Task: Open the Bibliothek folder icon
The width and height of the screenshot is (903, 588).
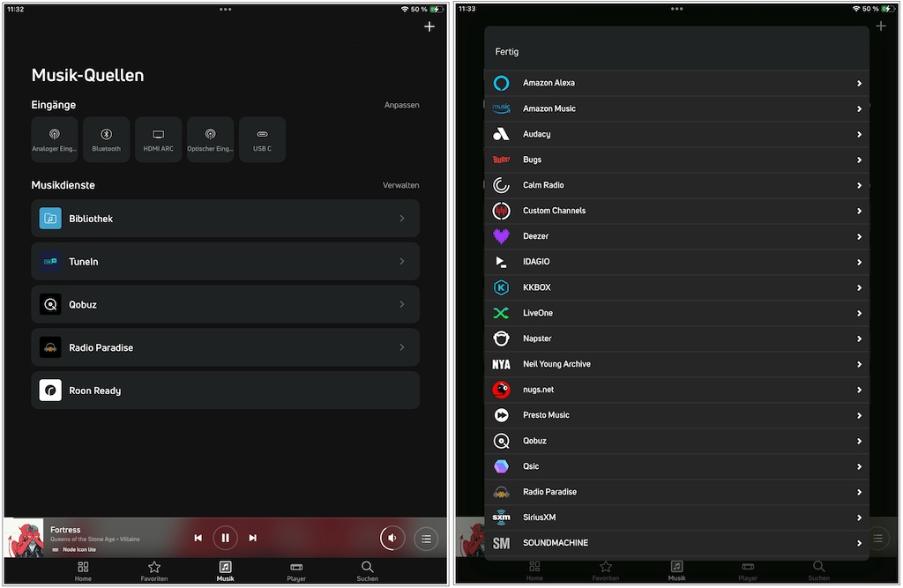Action: pyautogui.click(x=50, y=219)
